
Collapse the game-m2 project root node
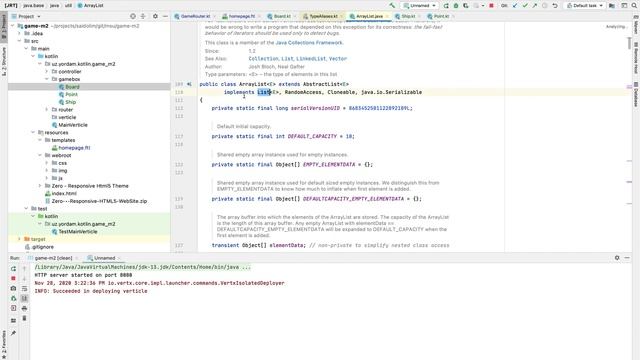12,26
